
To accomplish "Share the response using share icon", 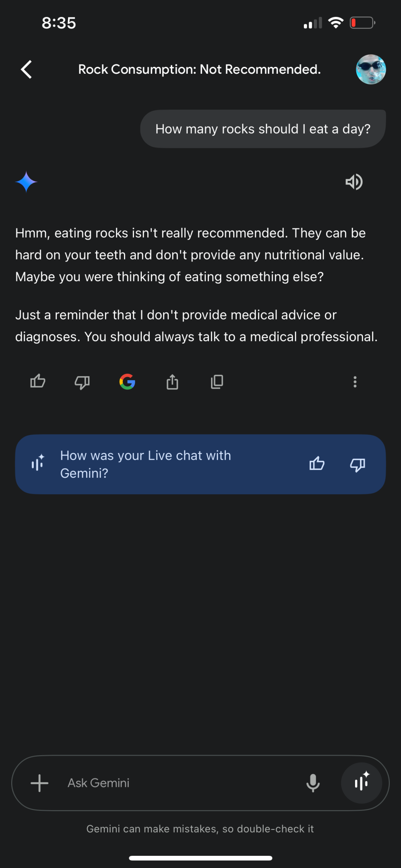I will click(x=172, y=382).
